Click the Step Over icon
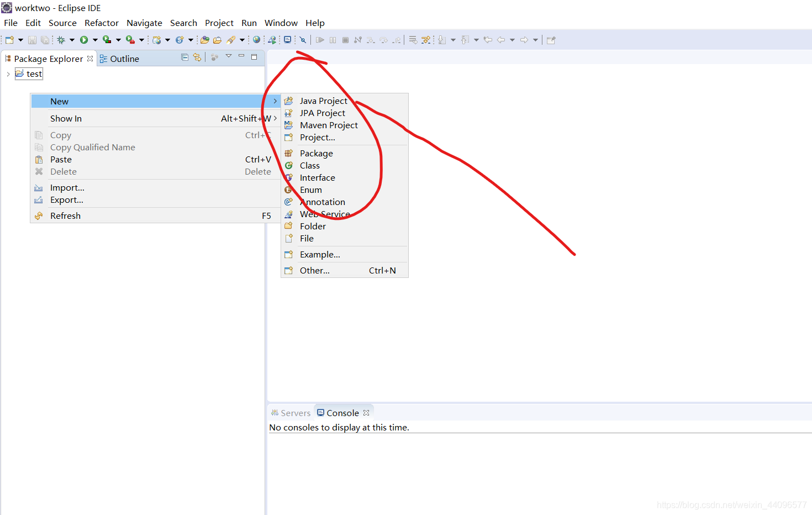Image resolution: width=812 pixels, height=515 pixels. tap(383, 40)
